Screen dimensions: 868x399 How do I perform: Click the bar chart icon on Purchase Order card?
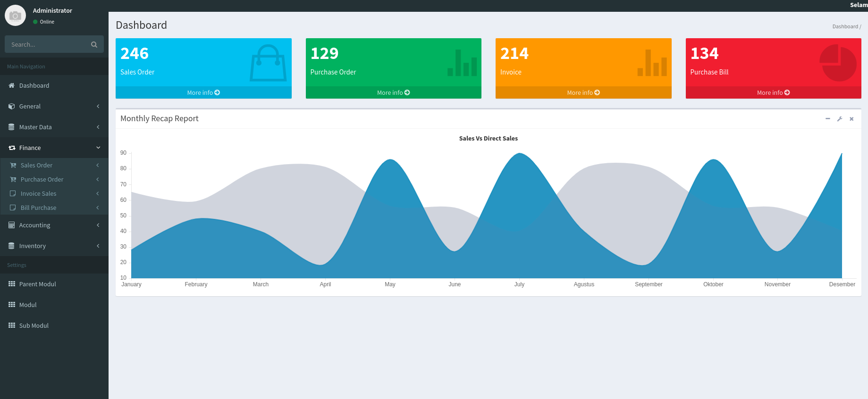click(462, 63)
